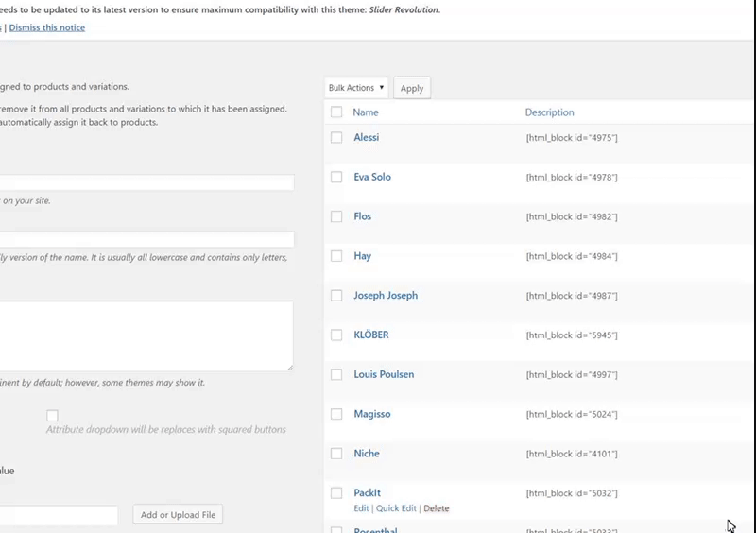756x533 pixels.
Task: Select the Hay row checkbox
Action: point(336,256)
